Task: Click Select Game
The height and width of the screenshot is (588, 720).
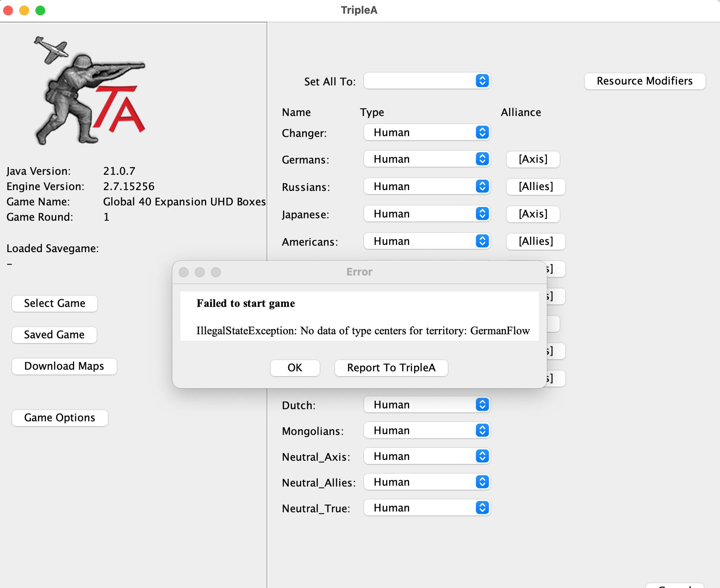Action: pyautogui.click(x=54, y=303)
